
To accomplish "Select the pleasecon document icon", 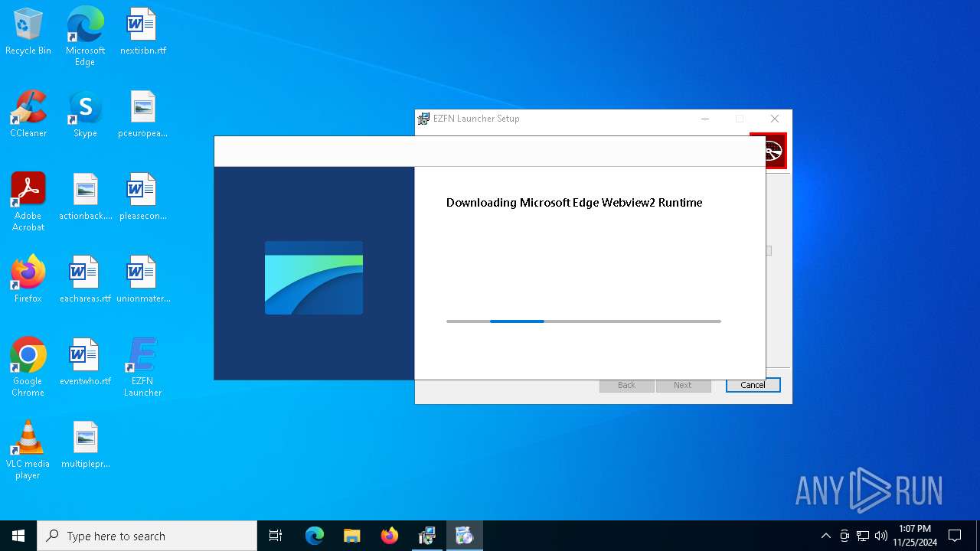I will point(142,197).
